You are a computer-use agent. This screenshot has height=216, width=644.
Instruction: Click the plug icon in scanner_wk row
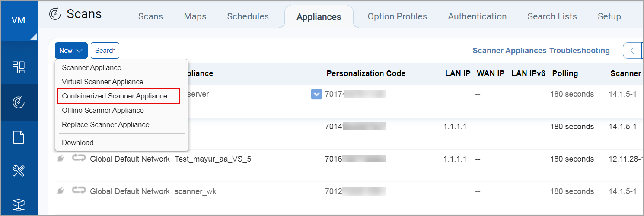(x=61, y=191)
